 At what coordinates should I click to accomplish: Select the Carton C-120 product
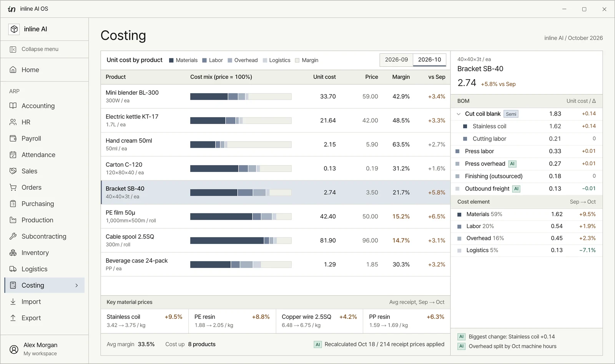pyautogui.click(x=275, y=169)
